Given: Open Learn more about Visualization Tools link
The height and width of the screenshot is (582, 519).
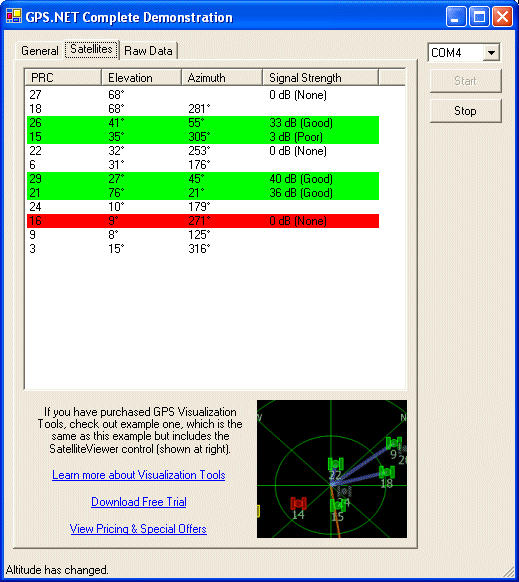Looking at the screenshot, I should pyautogui.click(x=138, y=475).
